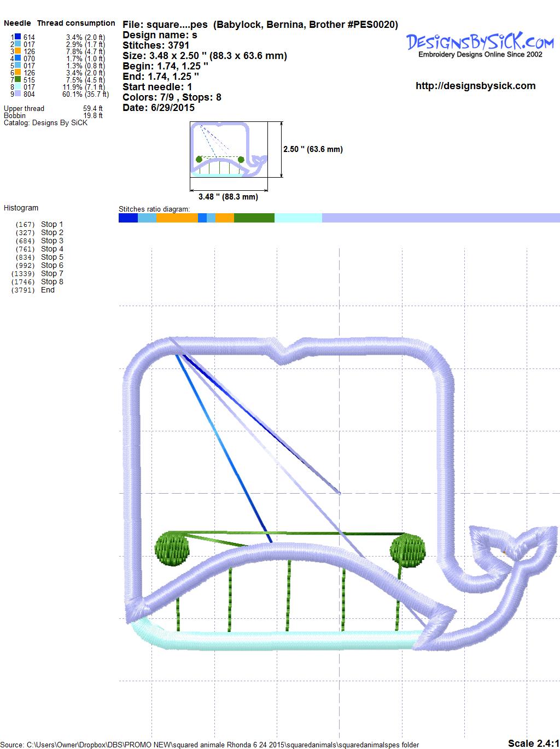This screenshot has height=749, width=560.
Task: Select green segment in stitches ratio diagram
Action: pyautogui.click(x=254, y=218)
